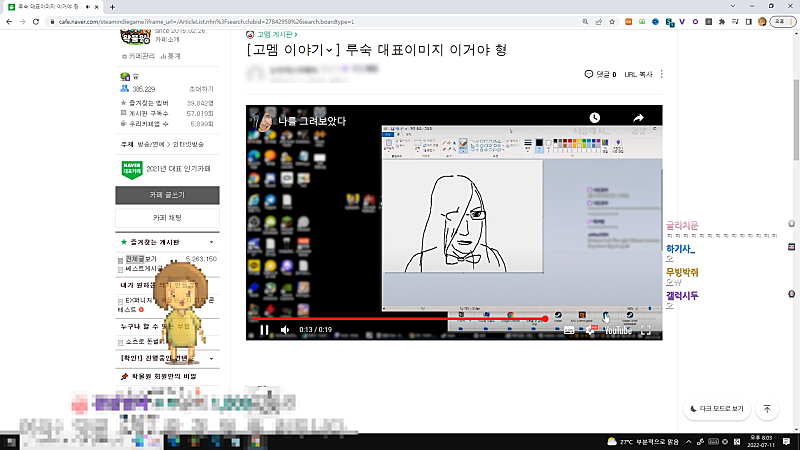Click the Watch Later clock icon
The height and width of the screenshot is (450, 800).
tap(594, 118)
